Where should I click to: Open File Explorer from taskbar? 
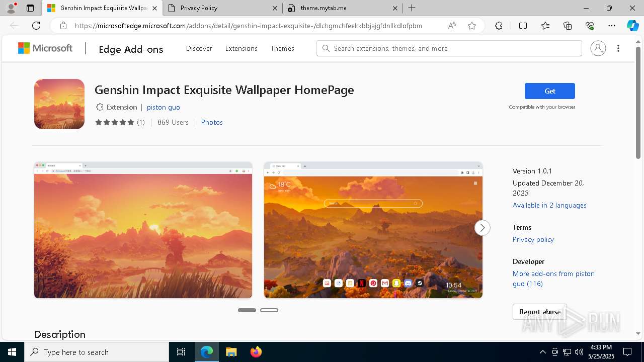tap(231, 352)
